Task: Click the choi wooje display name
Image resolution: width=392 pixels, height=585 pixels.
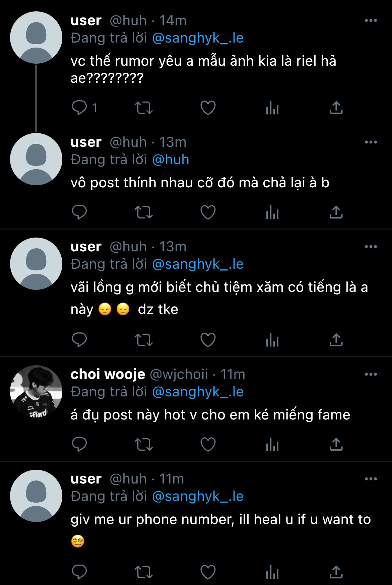Action: (108, 374)
